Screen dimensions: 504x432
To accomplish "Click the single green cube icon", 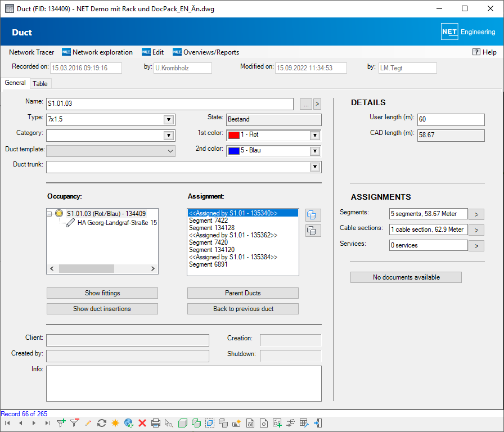I will (183, 423).
